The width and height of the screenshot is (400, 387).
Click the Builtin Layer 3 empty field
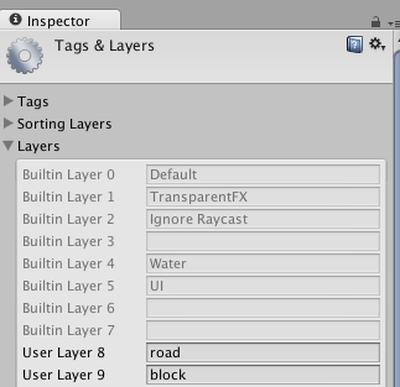263,241
